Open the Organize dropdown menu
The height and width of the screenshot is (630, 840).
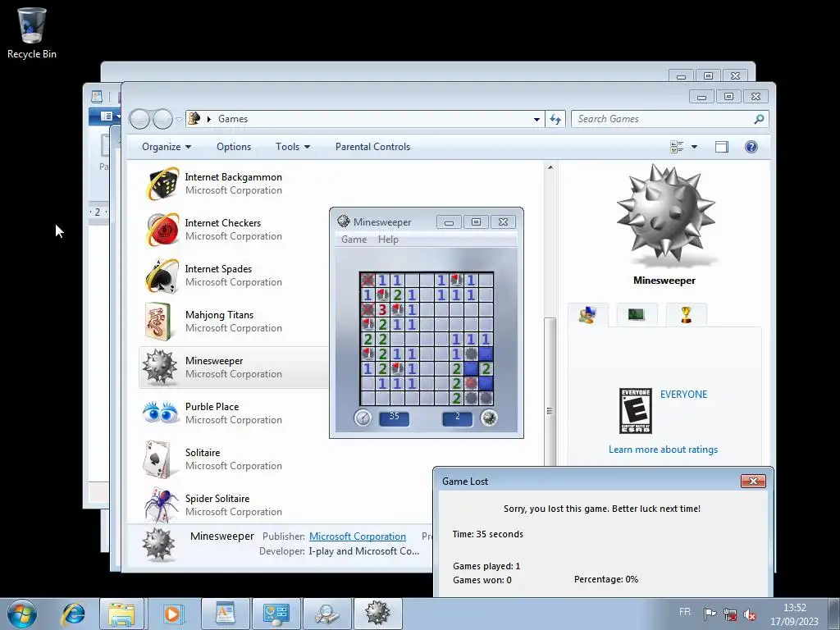point(166,147)
